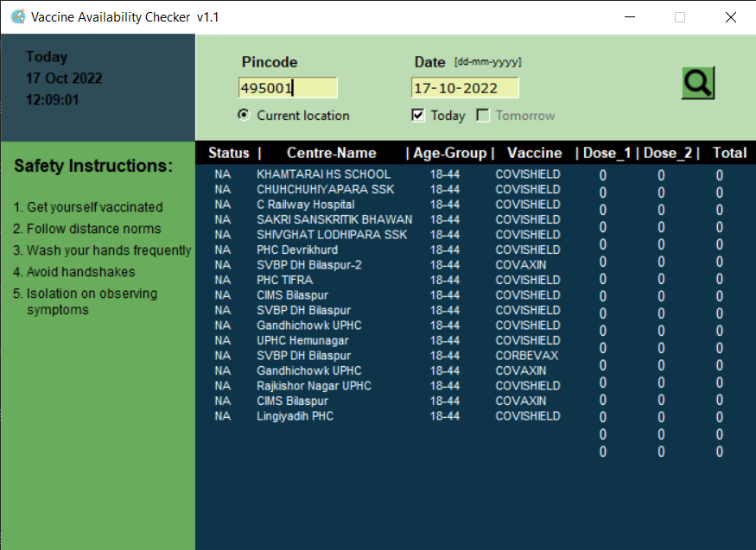Click the Centre-Name column header
Image resolution: width=756 pixels, height=550 pixels.
[x=331, y=153]
